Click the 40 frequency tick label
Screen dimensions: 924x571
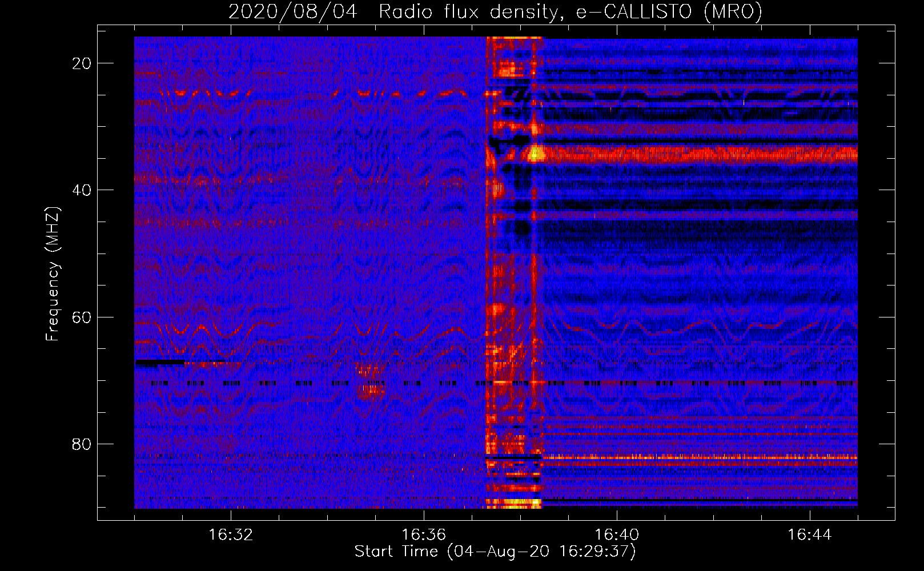(82, 190)
